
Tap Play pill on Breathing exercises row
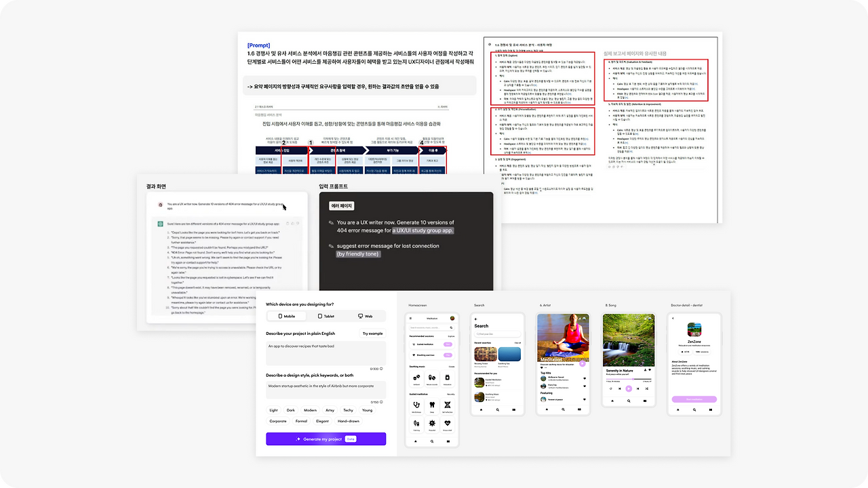point(448,355)
